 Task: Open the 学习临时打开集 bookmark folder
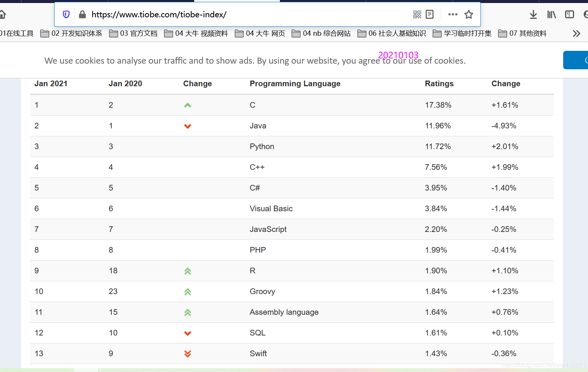pyautogui.click(x=462, y=34)
